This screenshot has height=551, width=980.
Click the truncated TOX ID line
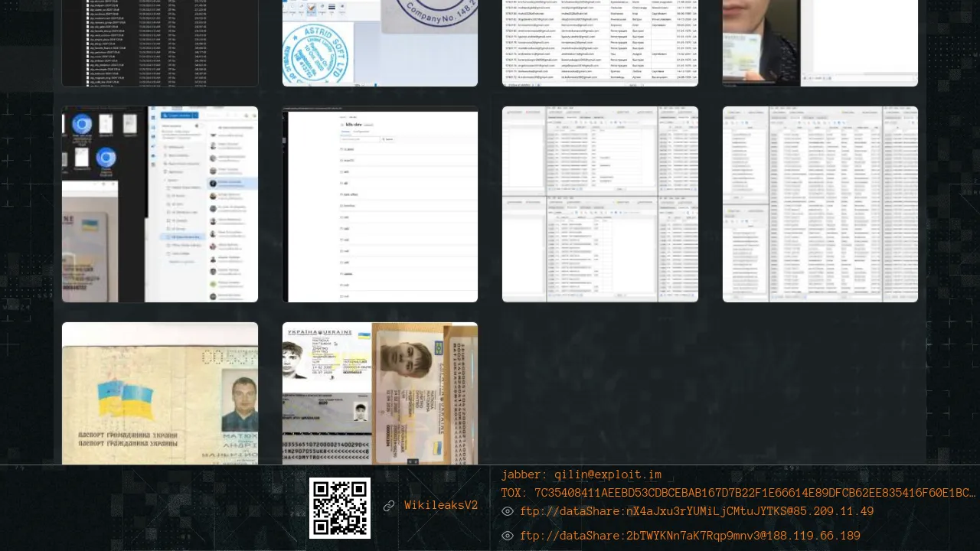click(738, 494)
